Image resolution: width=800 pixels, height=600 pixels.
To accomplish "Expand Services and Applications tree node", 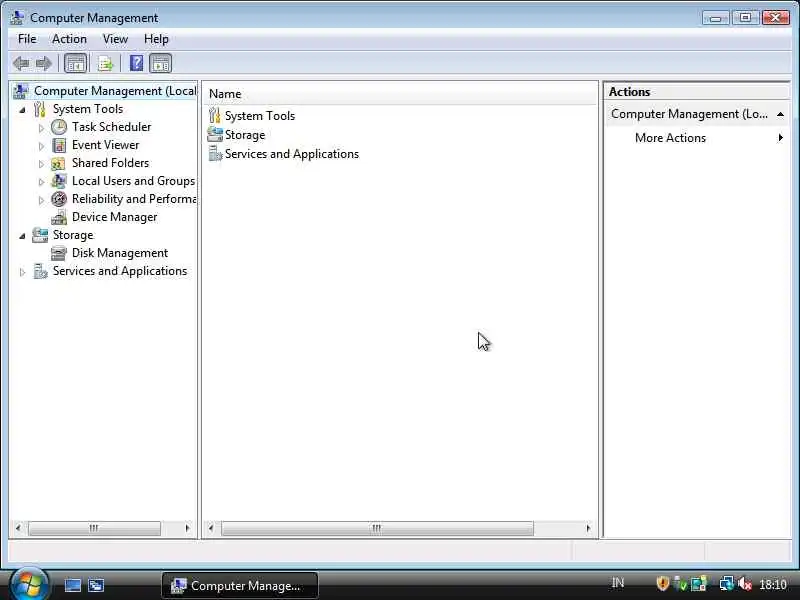I will tap(22, 272).
